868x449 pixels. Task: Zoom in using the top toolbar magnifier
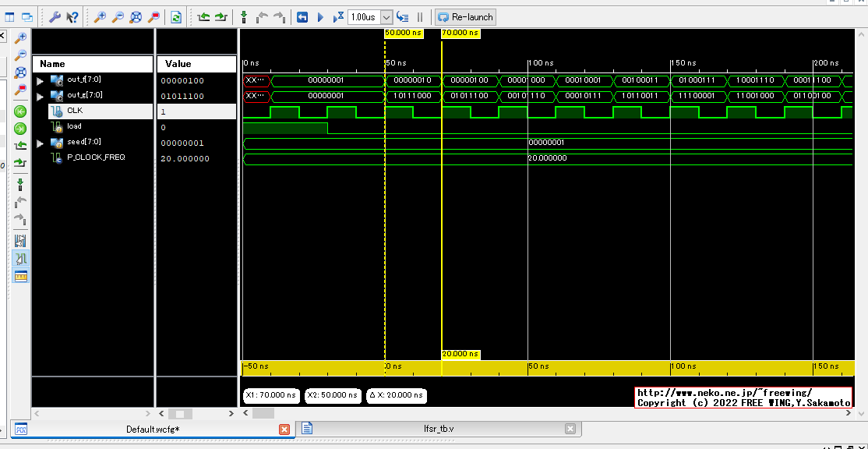tap(100, 17)
